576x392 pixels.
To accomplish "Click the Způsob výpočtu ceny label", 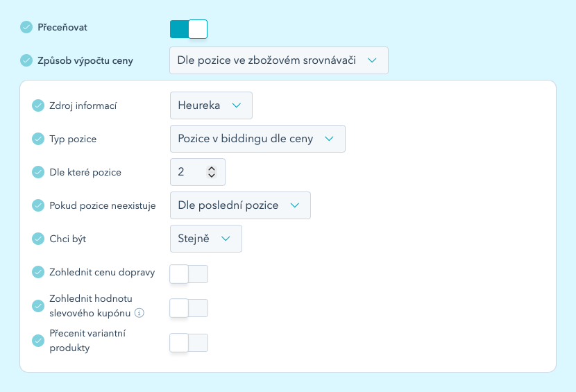I will pos(85,60).
